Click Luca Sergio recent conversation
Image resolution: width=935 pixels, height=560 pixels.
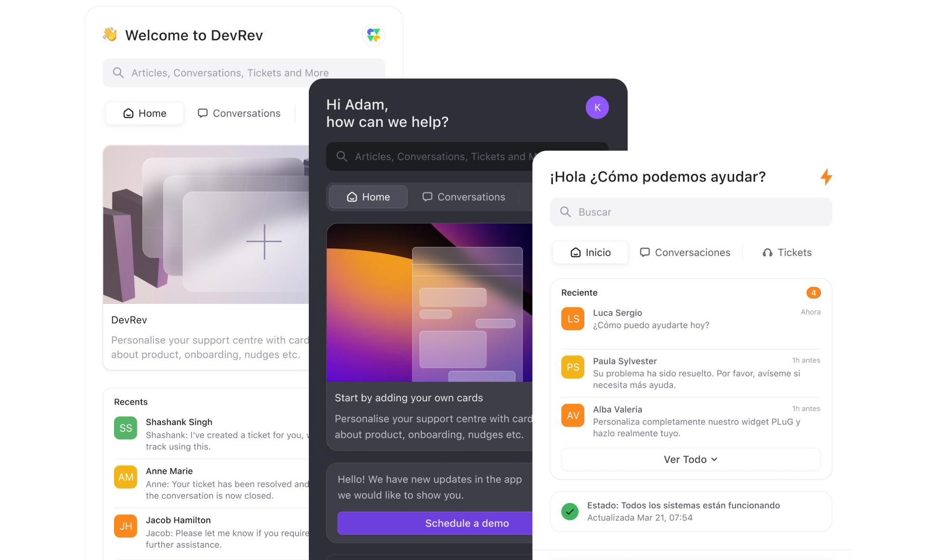click(x=690, y=319)
